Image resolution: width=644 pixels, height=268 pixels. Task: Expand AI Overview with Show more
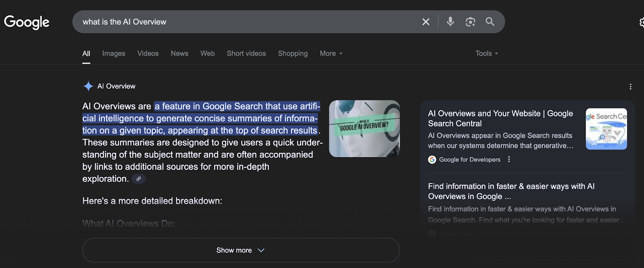pos(241,250)
